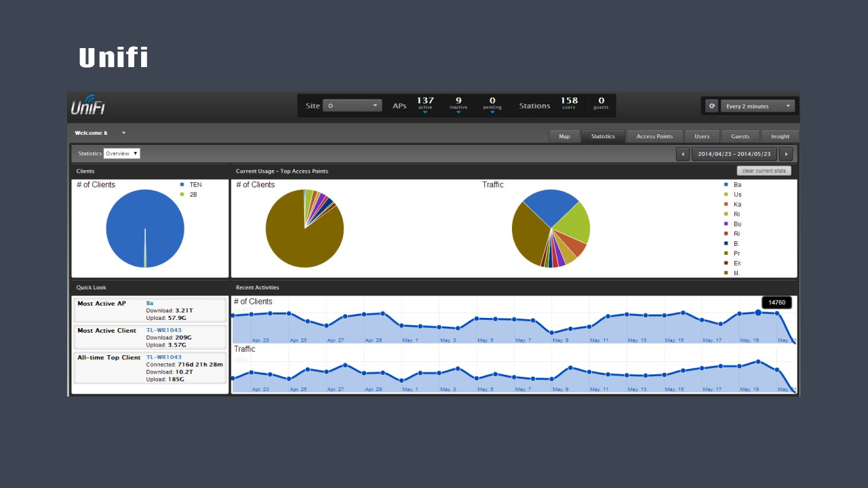Click the previous date range arrow

pos(682,154)
